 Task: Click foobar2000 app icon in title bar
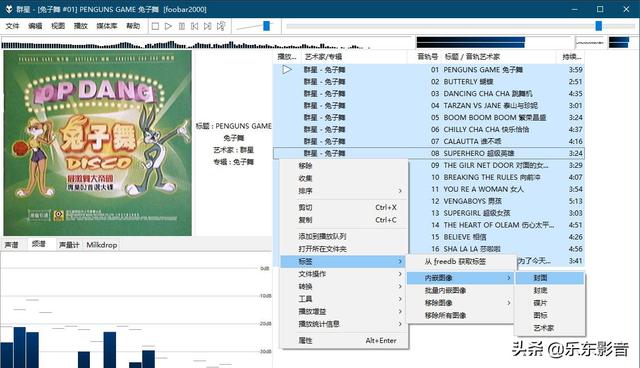[x=9, y=9]
